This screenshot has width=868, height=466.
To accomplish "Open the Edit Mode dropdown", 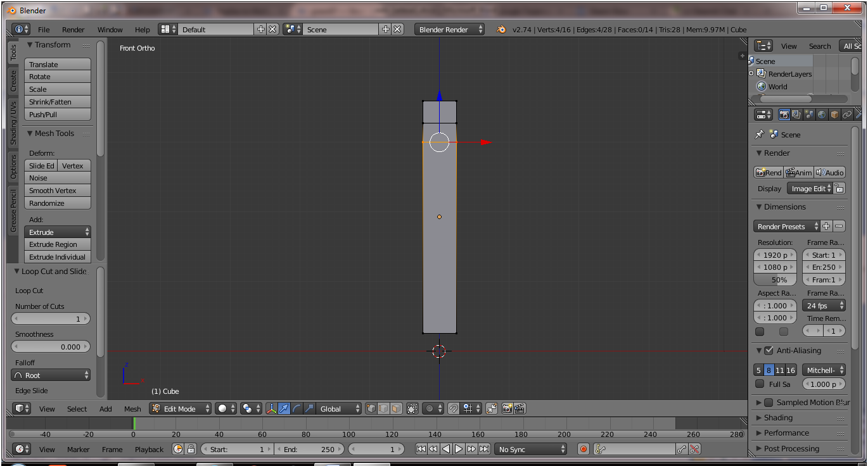I will [180, 409].
